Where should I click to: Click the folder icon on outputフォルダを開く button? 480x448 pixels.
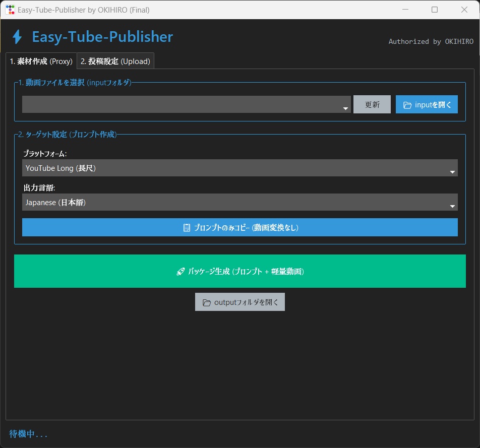(206, 302)
